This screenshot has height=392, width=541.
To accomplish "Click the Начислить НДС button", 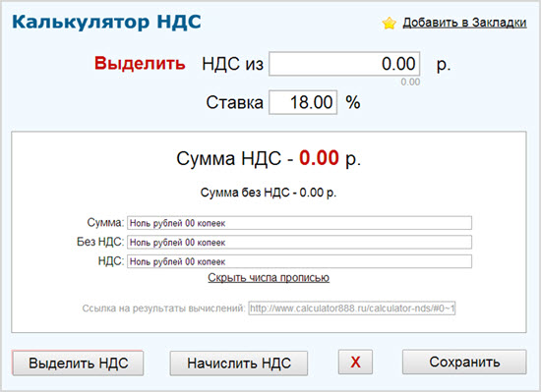I will point(239,364).
